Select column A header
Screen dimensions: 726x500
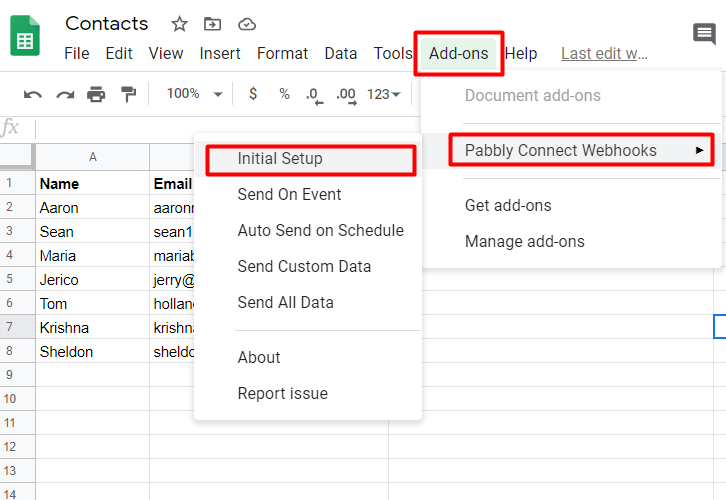[93, 157]
